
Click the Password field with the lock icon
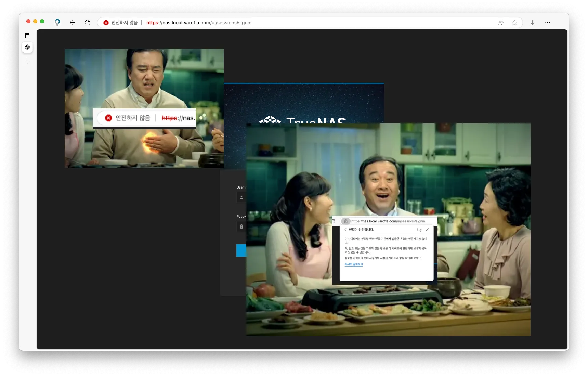pyautogui.click(x=241, y=226)
